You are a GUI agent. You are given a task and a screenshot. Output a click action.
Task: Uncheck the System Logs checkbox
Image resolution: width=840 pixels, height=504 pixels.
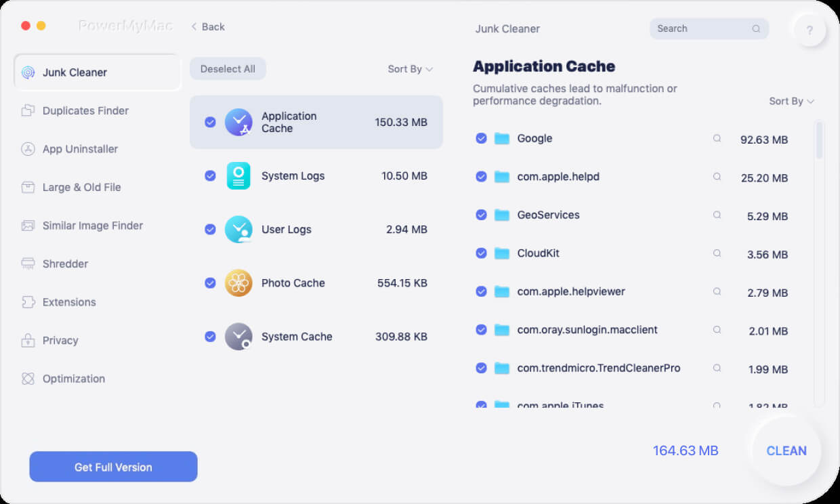(210, 175)
